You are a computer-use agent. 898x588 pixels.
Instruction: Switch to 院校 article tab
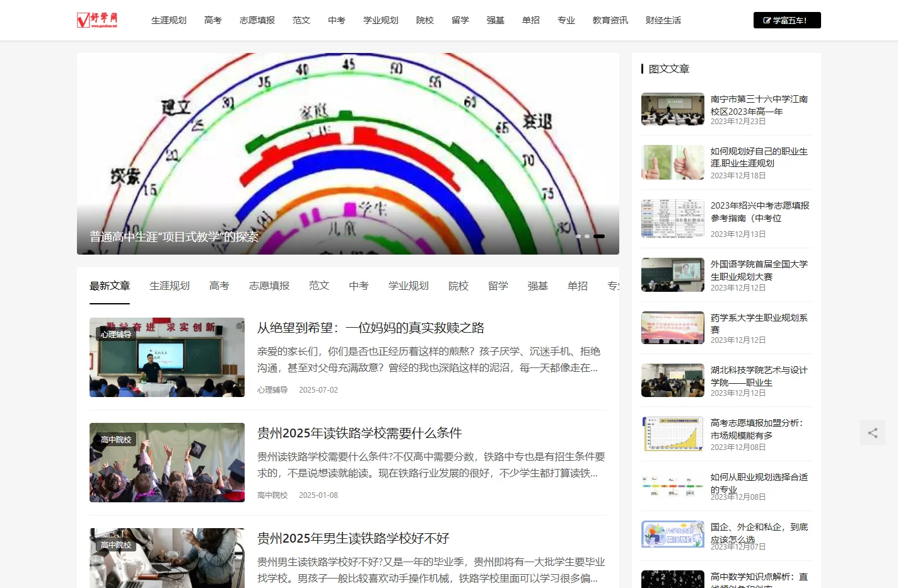458,285
